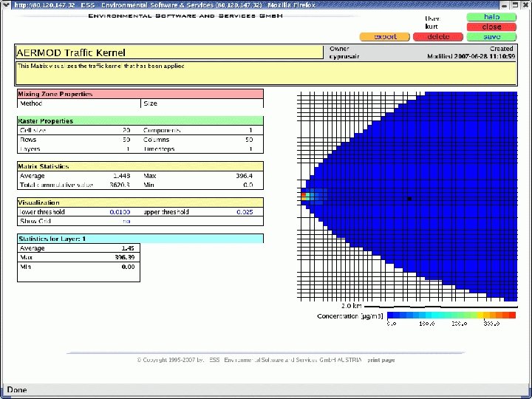532x399 pixels.
Task: Open the print page link
Action: (x=381, y=360)
